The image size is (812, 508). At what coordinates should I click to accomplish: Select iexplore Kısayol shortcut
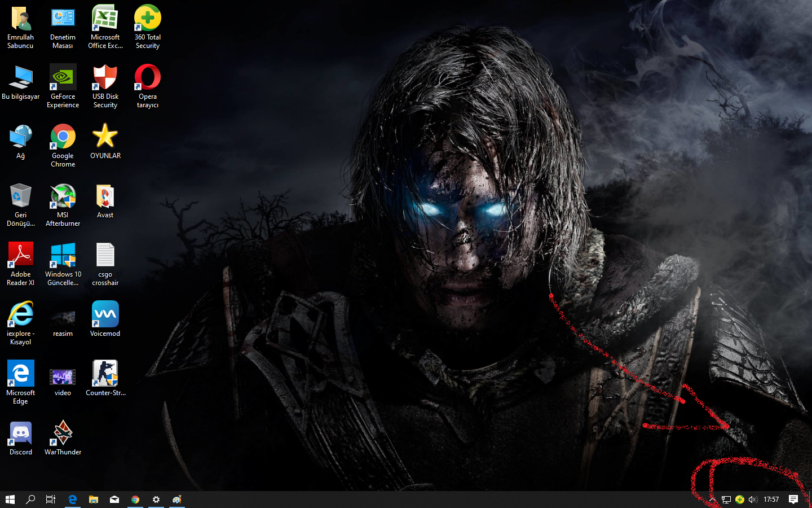21,323
